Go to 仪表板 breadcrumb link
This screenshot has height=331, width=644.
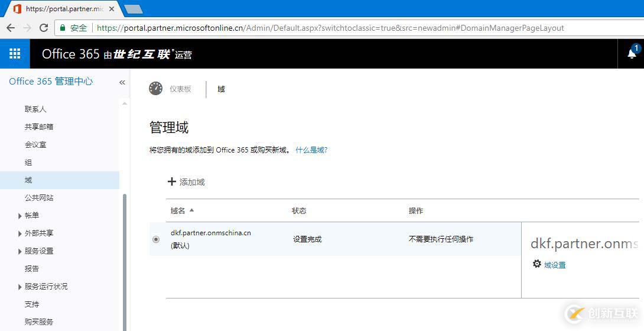click(180, 89)
